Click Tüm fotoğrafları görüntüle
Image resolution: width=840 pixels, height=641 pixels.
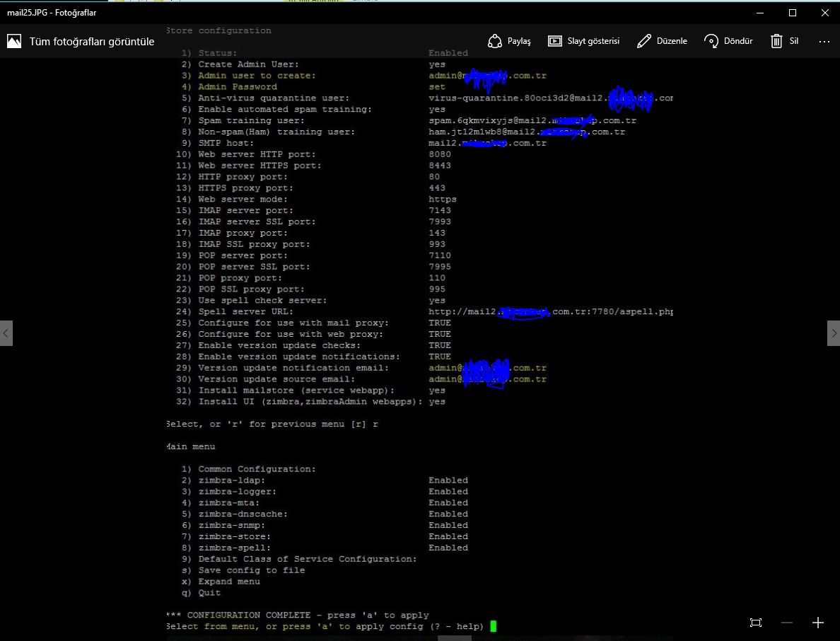pos(92,41)
